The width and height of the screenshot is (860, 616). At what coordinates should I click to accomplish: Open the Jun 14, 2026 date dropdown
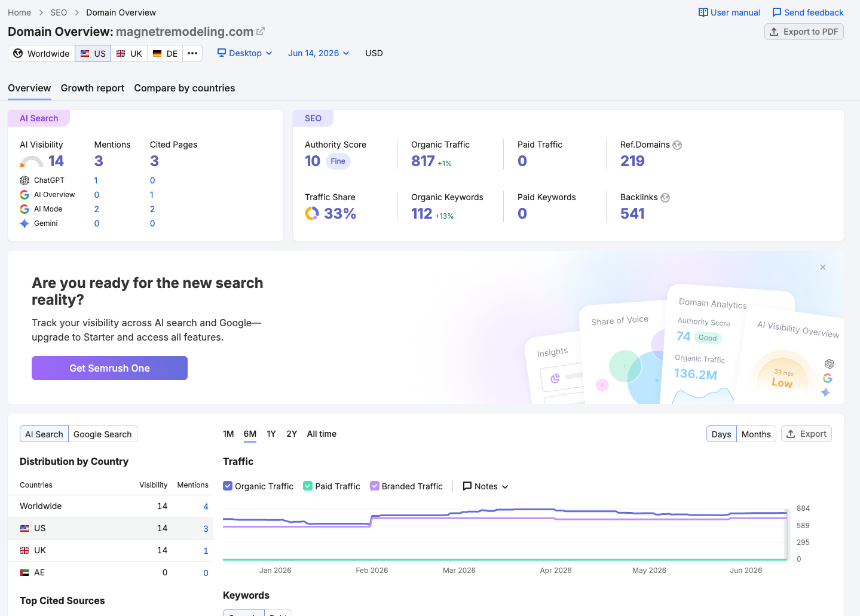pos(319,53)
